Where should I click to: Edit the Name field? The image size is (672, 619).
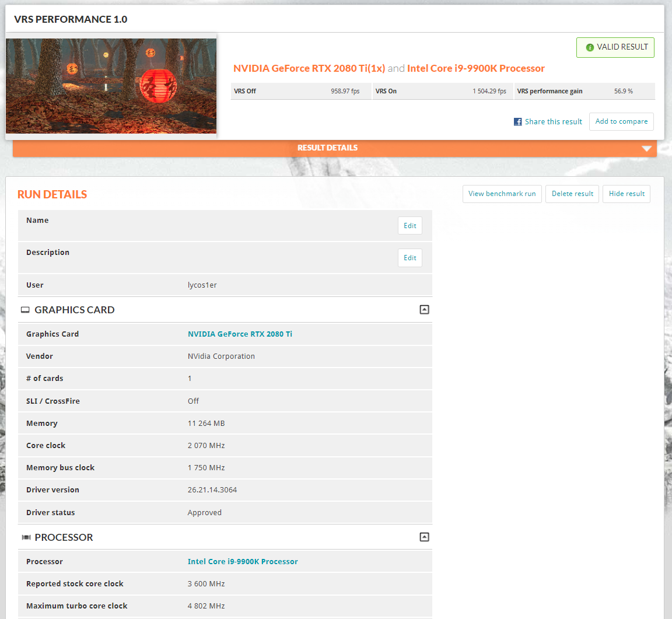[409, 225]
